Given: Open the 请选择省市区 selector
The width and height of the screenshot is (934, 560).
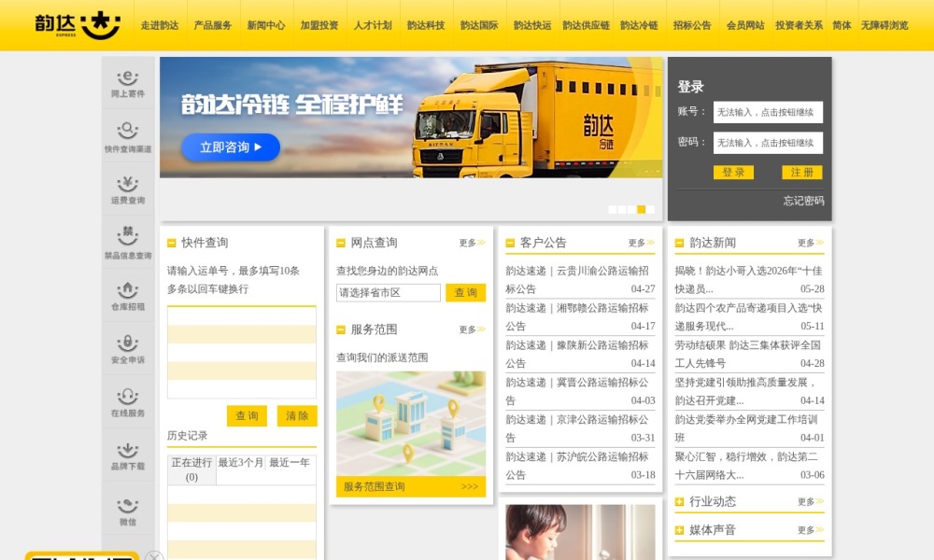Looking at the screenshot, I should (x=389, y=292).
